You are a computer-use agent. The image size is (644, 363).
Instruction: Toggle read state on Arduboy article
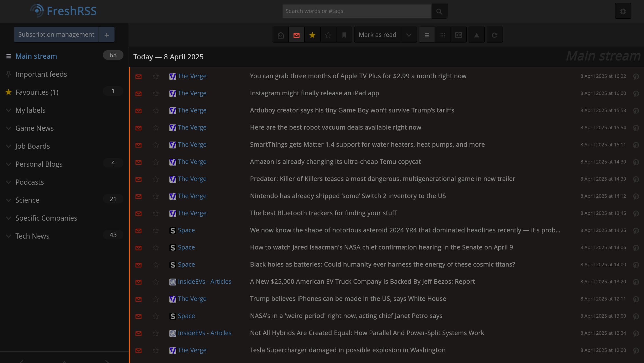[x=139, y=111]
